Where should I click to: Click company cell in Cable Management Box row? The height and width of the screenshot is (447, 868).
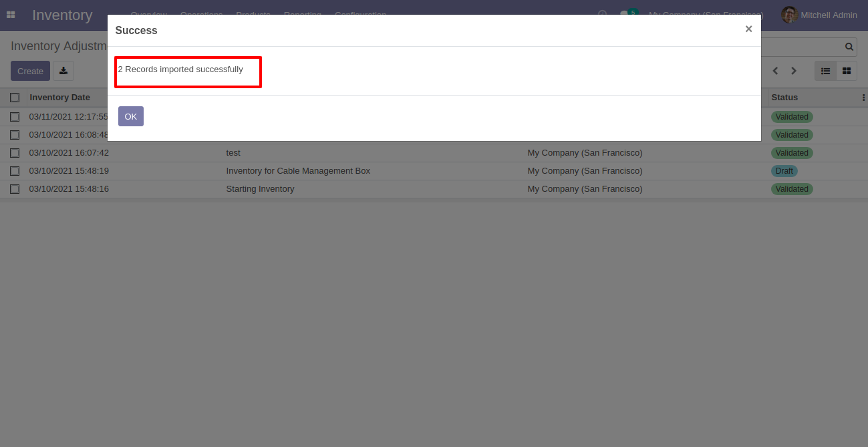[x=585, y=171]
